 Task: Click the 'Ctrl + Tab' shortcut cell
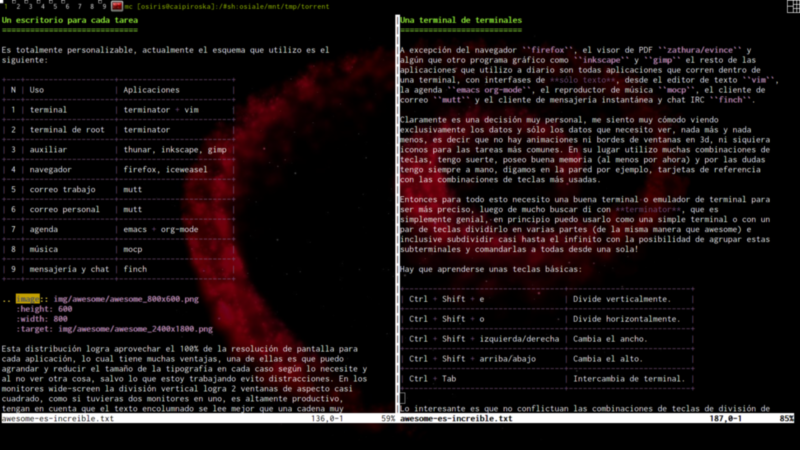pyautogui.click(x=433, y=379)
